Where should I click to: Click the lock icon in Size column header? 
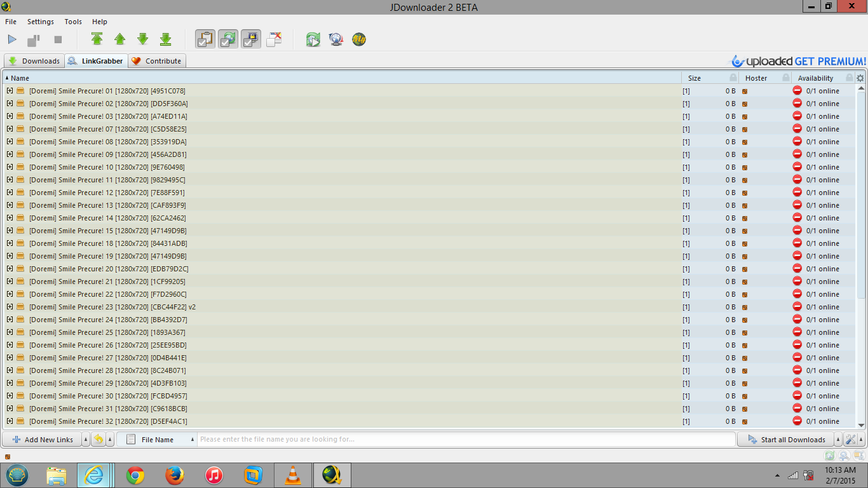733,78
